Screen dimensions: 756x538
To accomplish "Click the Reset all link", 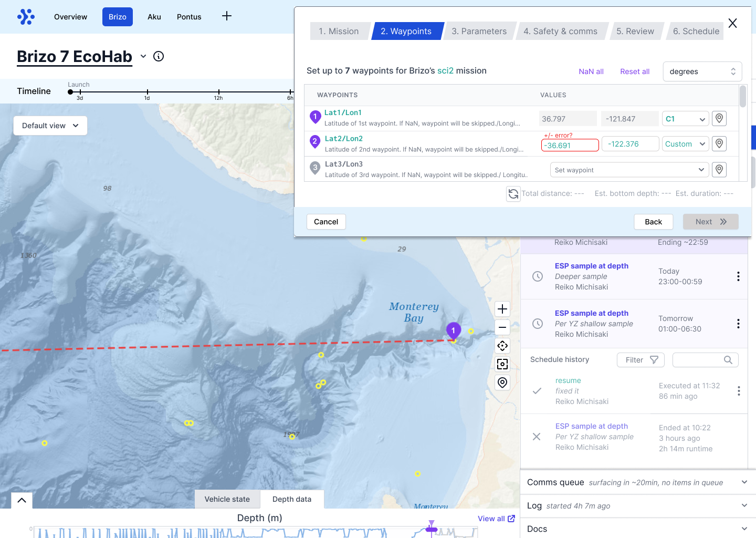I will click(635, 71).
